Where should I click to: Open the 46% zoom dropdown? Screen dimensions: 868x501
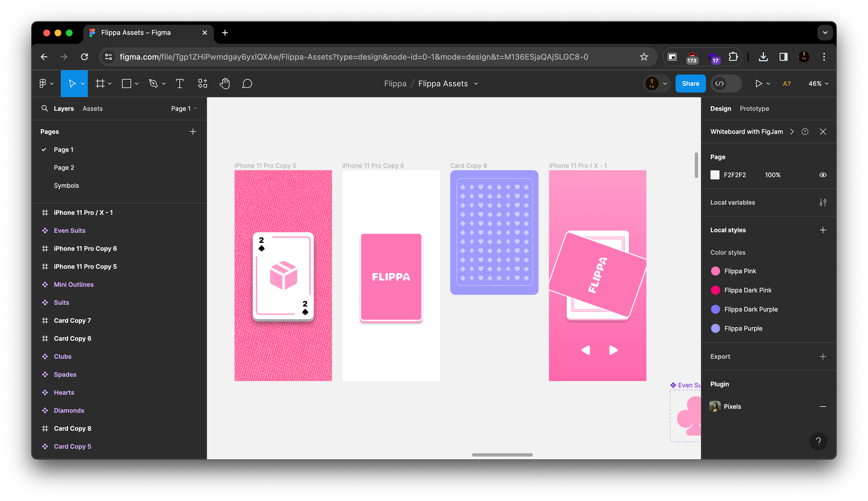[x=819, y=83]
